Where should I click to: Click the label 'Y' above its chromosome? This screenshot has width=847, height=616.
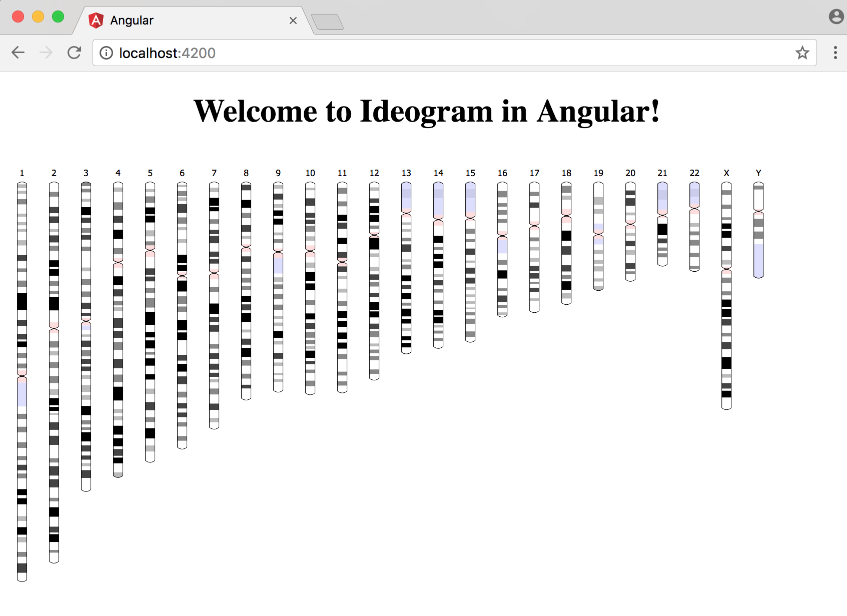coord(758,173)
